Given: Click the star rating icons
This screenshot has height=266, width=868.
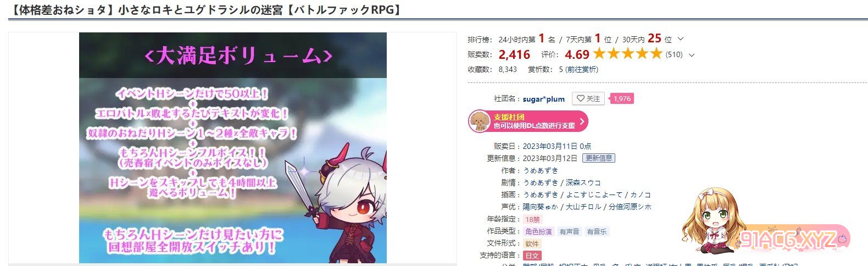Looking at the screenshot, I should click(627, 54).
